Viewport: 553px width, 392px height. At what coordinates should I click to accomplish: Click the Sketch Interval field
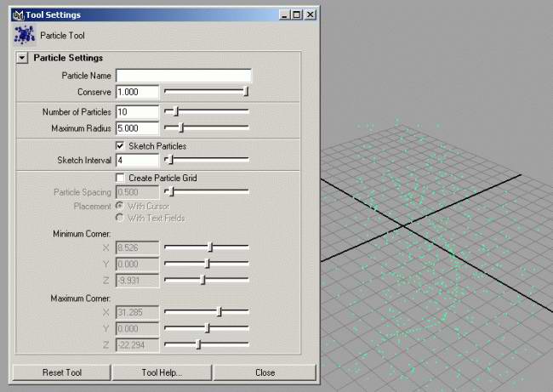click(x=137, y=160)
